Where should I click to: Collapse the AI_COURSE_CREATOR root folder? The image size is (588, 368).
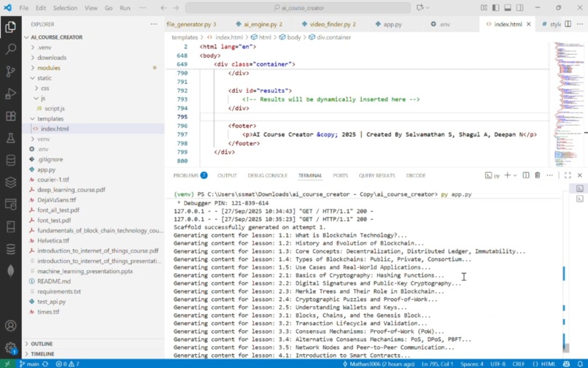click(57, 37)
